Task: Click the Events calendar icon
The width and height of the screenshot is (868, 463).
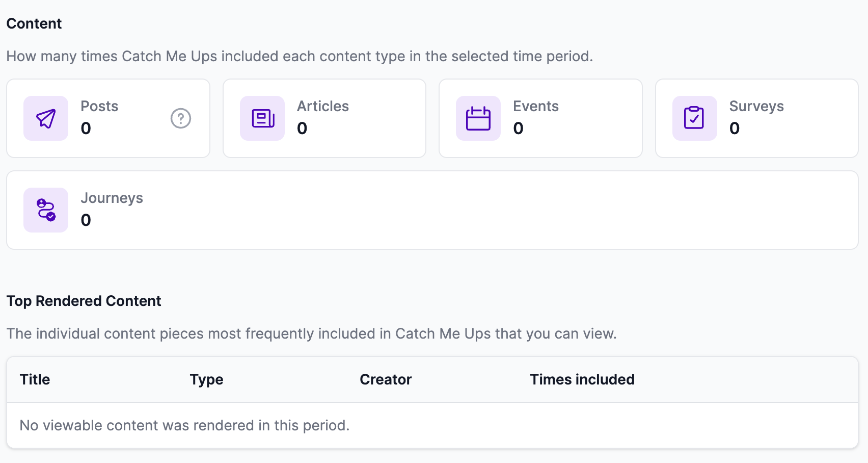Action: pyautogui.click(x=478, y=118)
